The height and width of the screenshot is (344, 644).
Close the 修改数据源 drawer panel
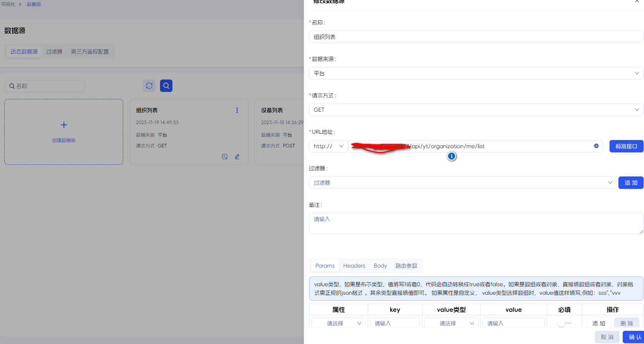click(x=637, y=2)
